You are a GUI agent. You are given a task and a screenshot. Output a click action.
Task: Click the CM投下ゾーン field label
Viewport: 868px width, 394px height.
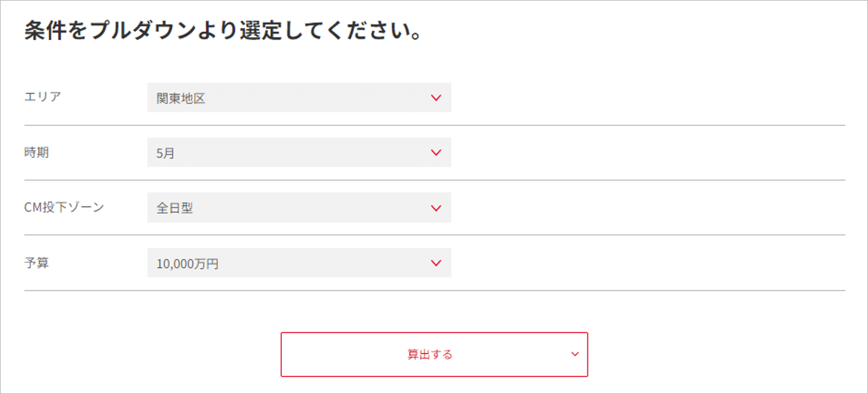[64, 207]
